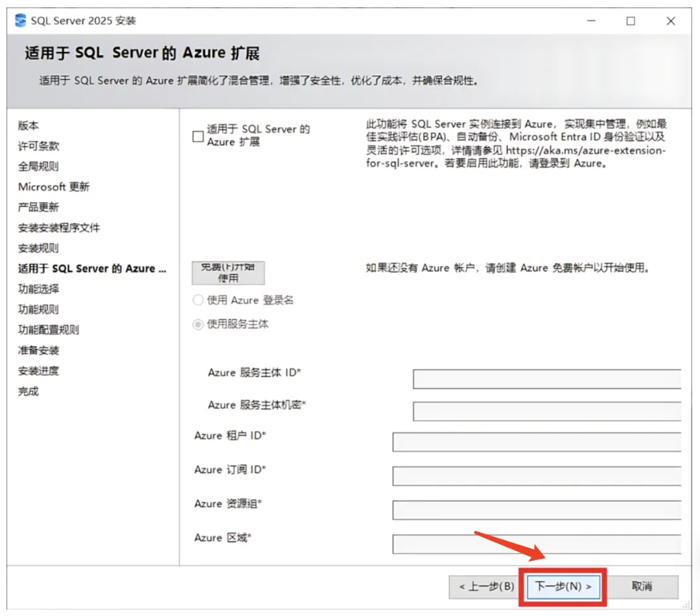Select the 全局规则 step in sidebar
Image resolution: width=700 pixels, height=616 pixels.
click(38, 167)
